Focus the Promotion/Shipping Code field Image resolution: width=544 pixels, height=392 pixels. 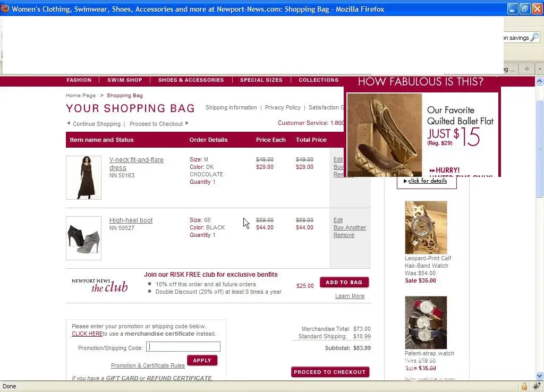pyautogui.click(x=183, y=347)
